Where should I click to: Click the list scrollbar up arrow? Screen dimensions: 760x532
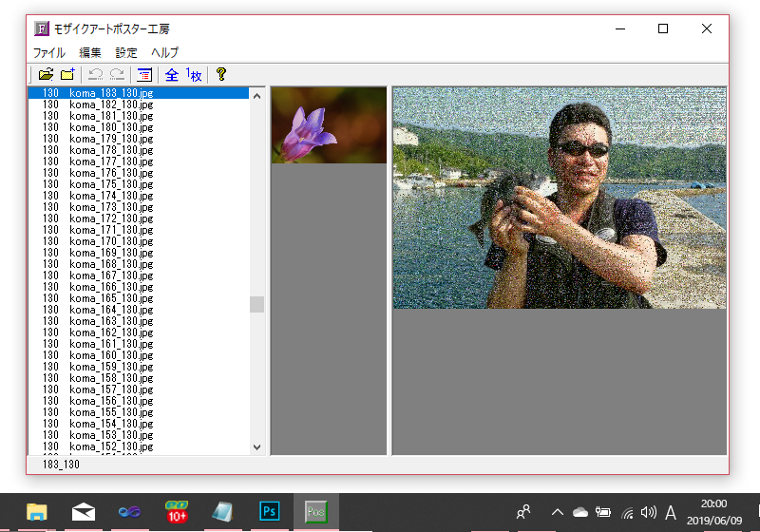256,94
